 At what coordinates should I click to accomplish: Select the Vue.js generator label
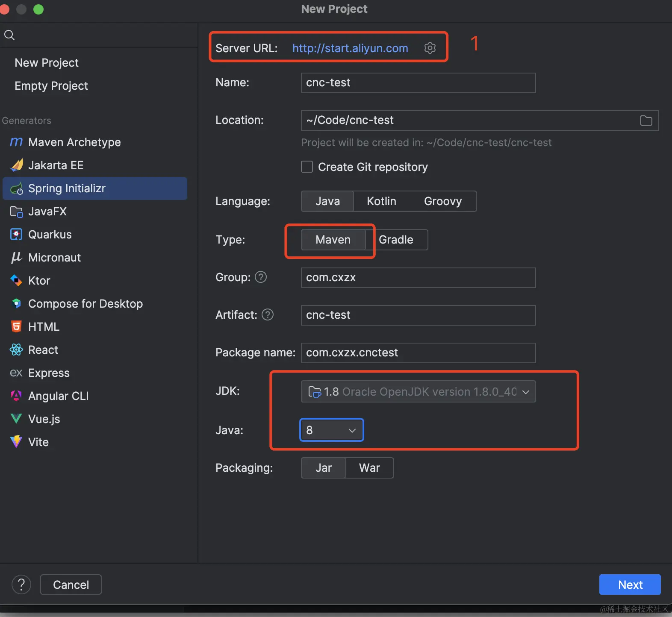[44, 419]
